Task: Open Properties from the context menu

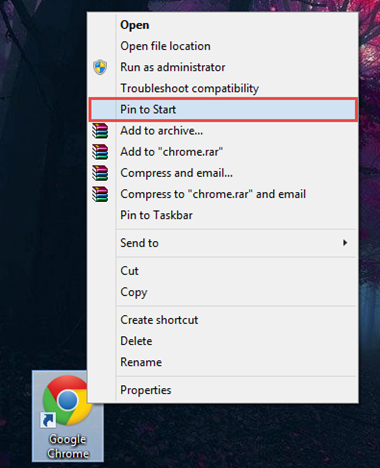Action: tap(223, 390)
